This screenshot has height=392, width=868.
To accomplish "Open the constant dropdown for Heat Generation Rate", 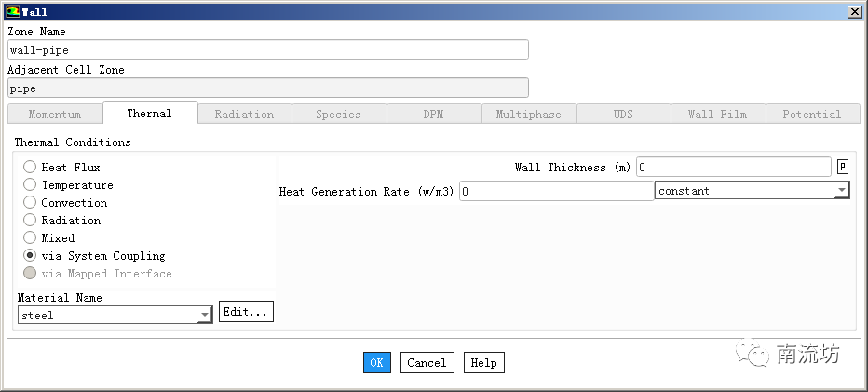I will (x=753, y=191).
